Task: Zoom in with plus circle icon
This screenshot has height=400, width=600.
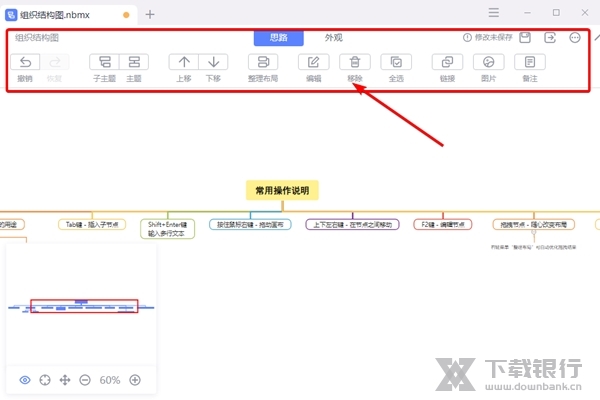Action: coord(135,380)
